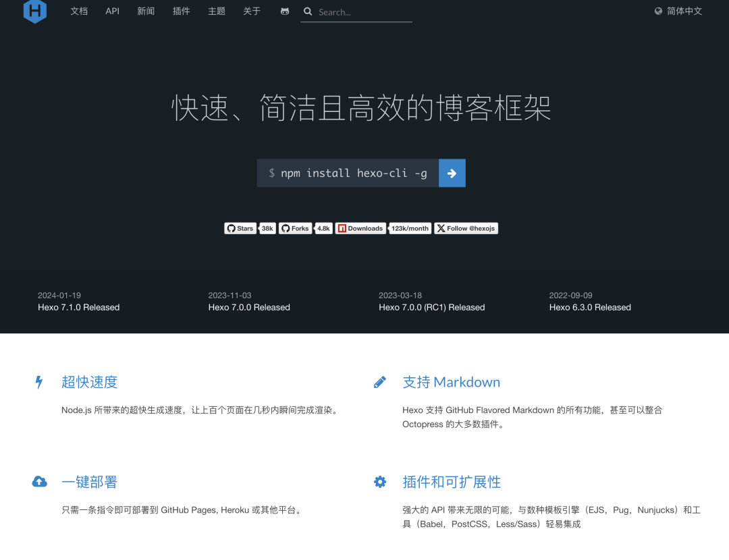Open Hexo 7.0.0 Released news
The image size is (729, 560).
(x=249, y=307)
